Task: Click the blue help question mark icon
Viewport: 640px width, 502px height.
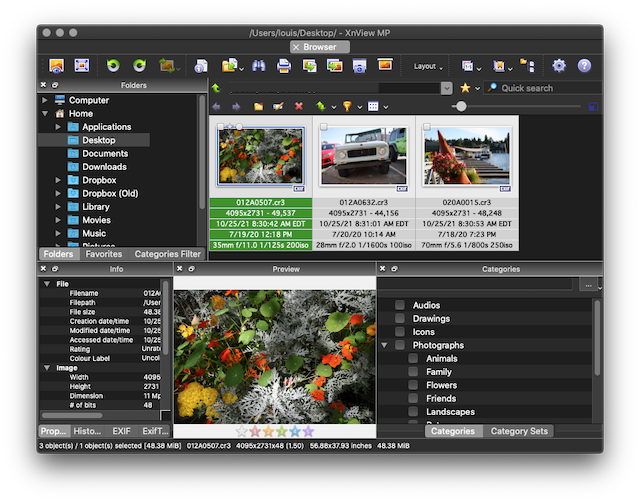Action: 584,66
